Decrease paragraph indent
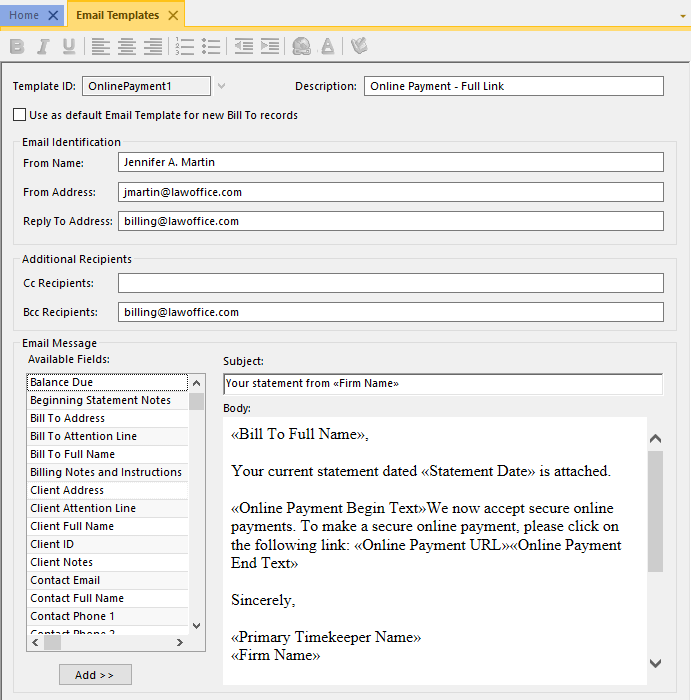 tap(244, 46)
